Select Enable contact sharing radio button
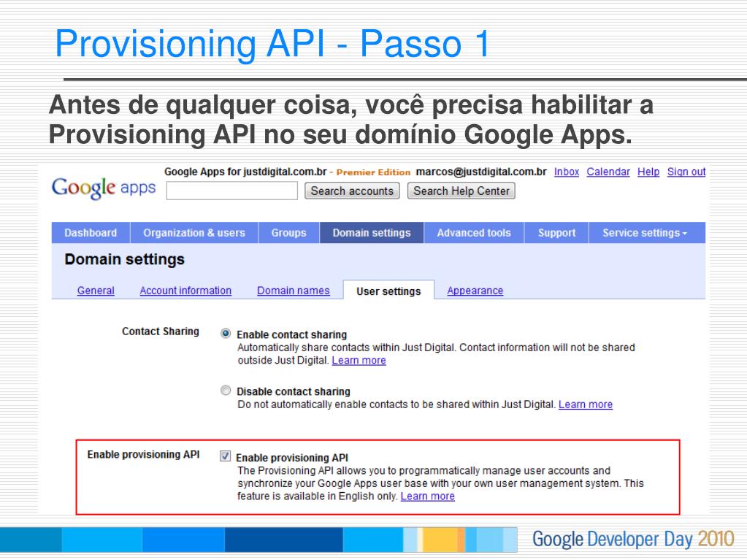 pyautogui.click(x=226, y=334)
